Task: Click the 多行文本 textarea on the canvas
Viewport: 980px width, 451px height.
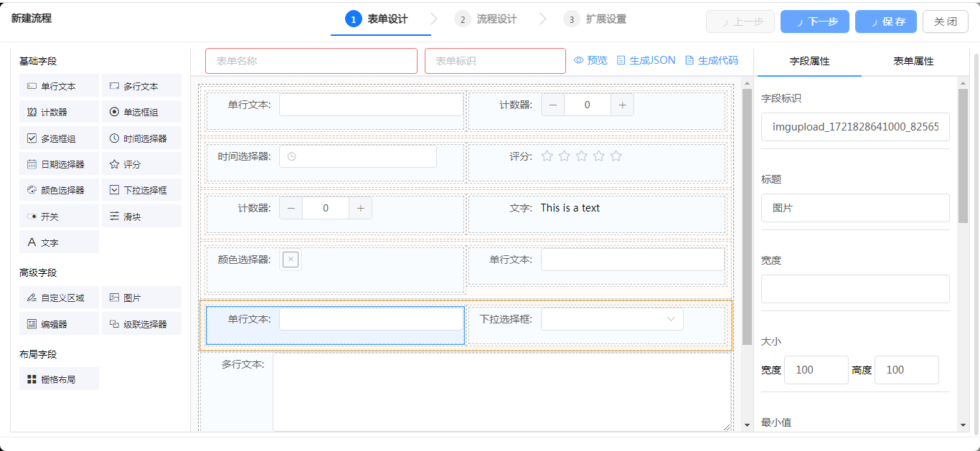Action: point(502,393)
